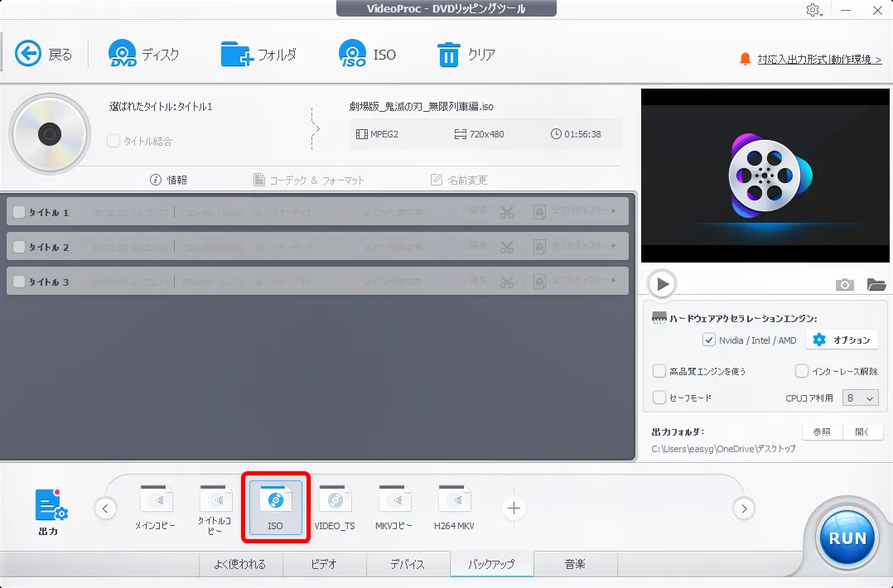Open the 情報 info tab

(x=169, y=180)
